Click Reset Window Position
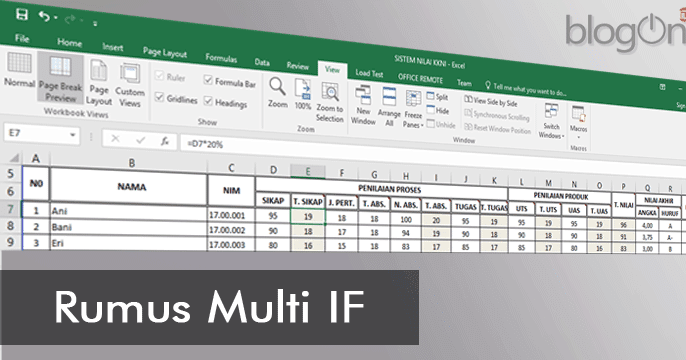 498,129
